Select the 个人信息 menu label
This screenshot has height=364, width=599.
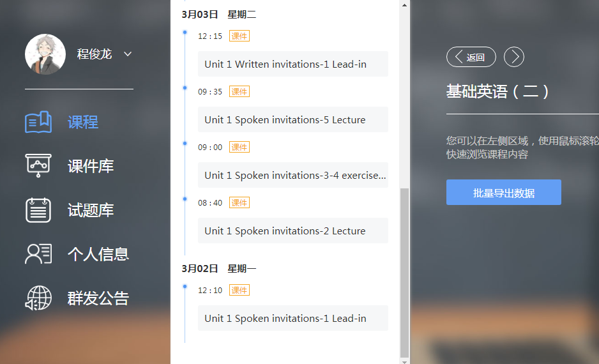(98, 254)
